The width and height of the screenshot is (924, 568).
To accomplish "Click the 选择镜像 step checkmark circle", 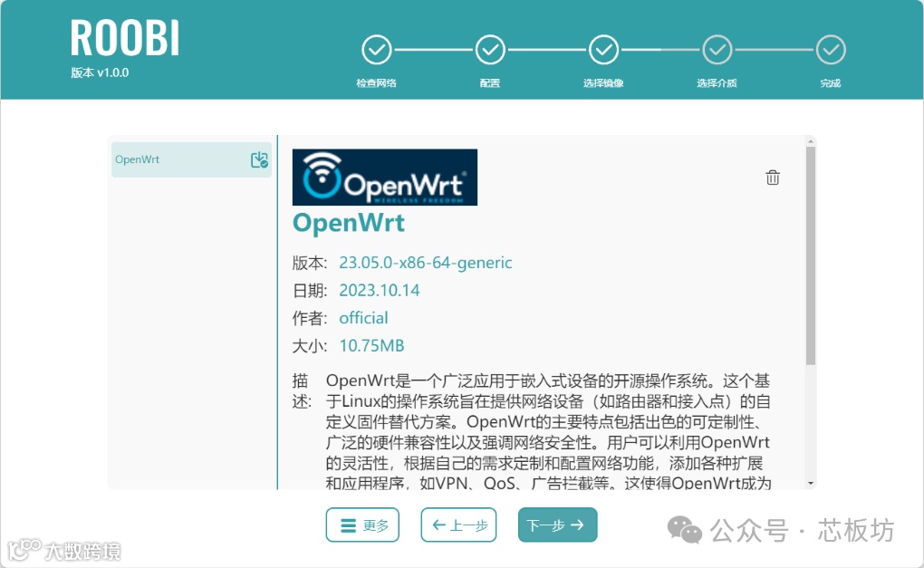I will pyautogui.click(x=603, y=50).
